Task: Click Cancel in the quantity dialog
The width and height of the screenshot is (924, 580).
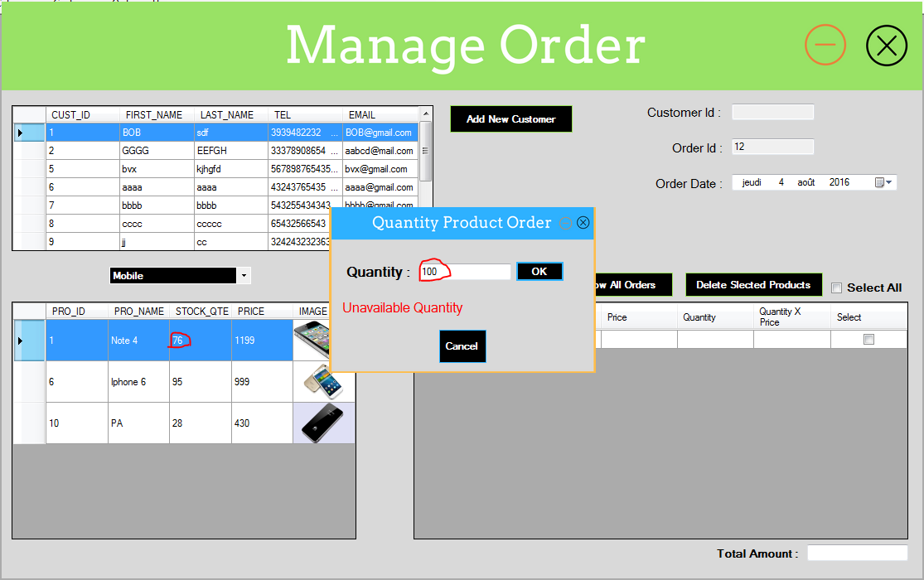Action: tap(462, 346)
